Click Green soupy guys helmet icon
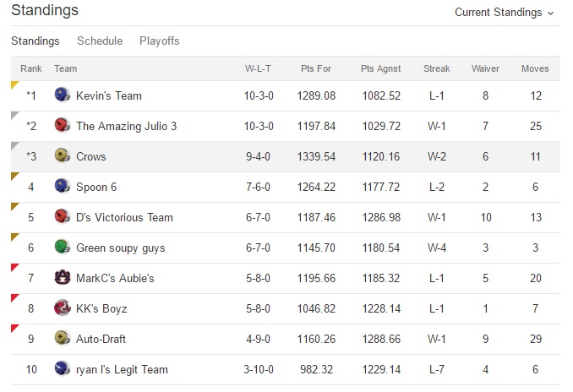The height and width of the screenshot is (392, 573). point(62,248)
